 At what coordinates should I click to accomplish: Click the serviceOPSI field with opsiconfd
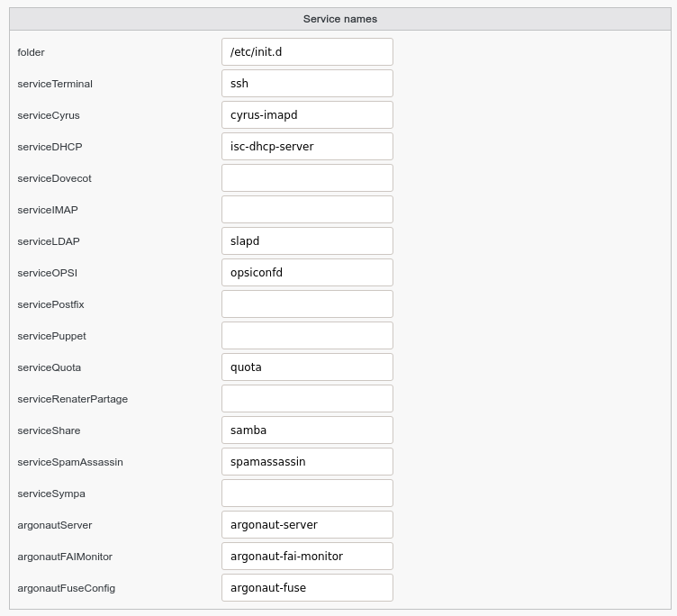tap(307, 273)
